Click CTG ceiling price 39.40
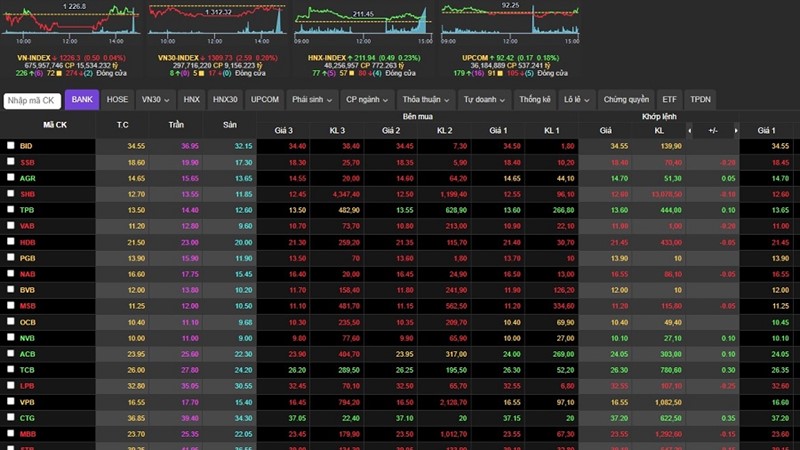 (x=190, y=418)
